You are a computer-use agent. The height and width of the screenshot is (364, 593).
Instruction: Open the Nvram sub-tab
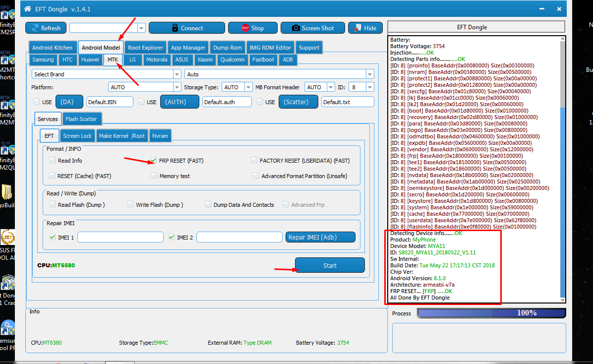160,136
